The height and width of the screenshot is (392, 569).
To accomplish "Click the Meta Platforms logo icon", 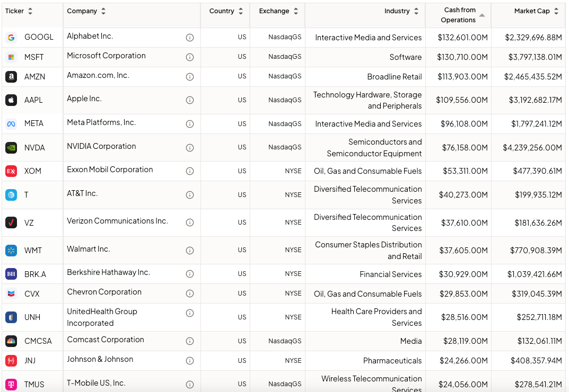I will (11, 124).
